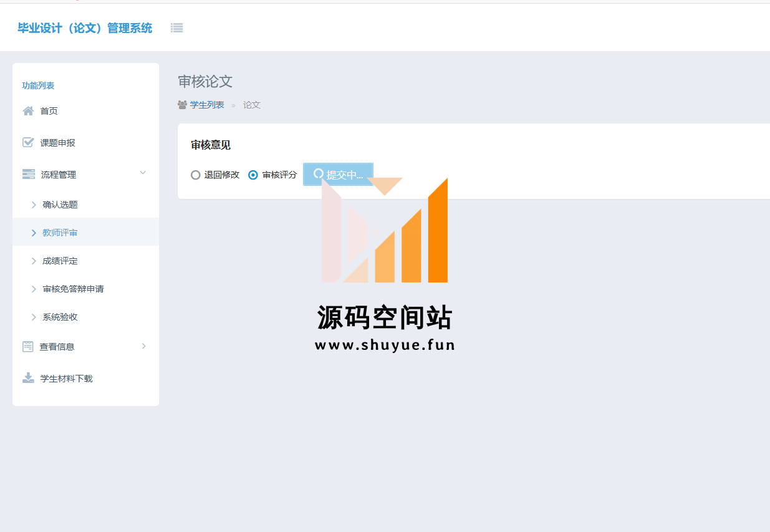770x532 pixels.
Task: Click the 功能列表 sidebar heading
Action: click(38, 85)
